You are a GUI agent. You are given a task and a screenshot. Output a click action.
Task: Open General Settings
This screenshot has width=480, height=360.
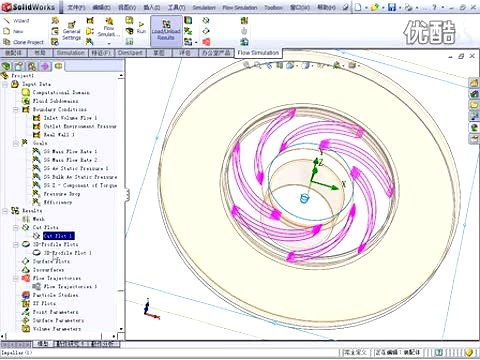(71, 31)
